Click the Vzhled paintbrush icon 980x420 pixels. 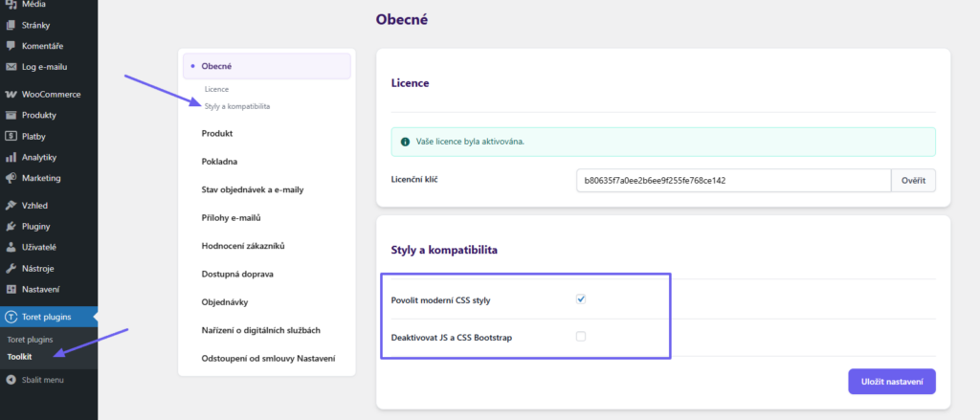pos(11,205)
